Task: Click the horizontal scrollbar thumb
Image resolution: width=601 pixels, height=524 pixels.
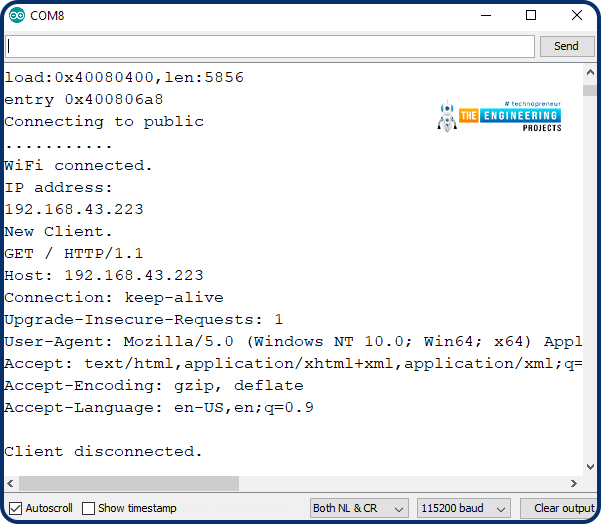Action: (129, 483)
